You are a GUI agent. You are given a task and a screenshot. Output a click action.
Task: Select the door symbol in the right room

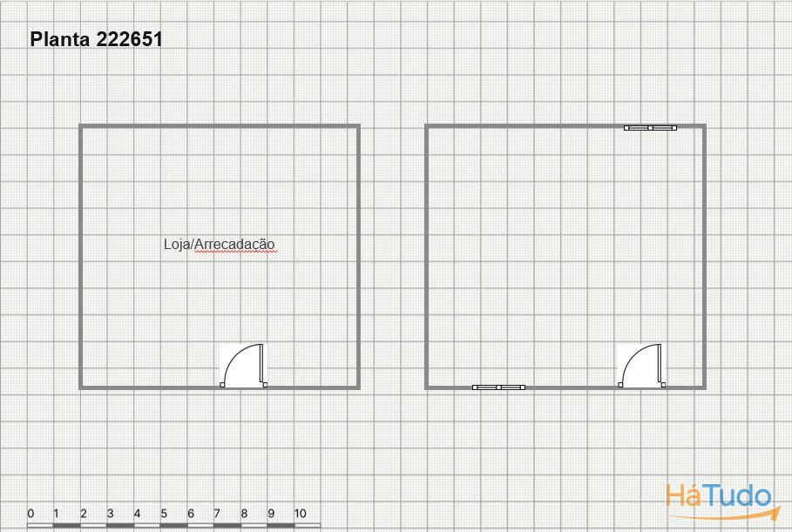click(641, 366)
